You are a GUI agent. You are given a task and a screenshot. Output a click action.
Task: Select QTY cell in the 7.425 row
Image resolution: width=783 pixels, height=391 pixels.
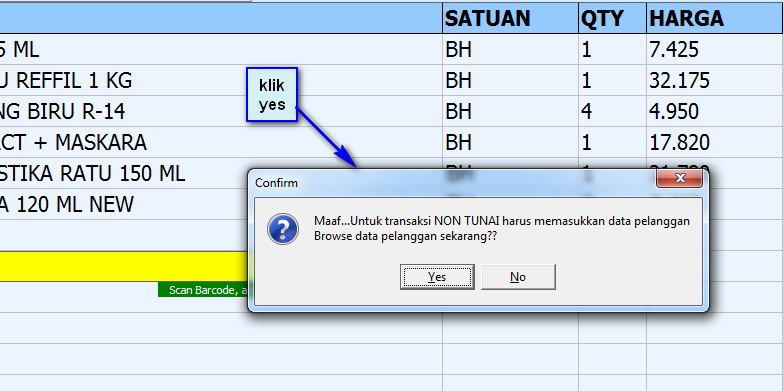coord(612,49)
